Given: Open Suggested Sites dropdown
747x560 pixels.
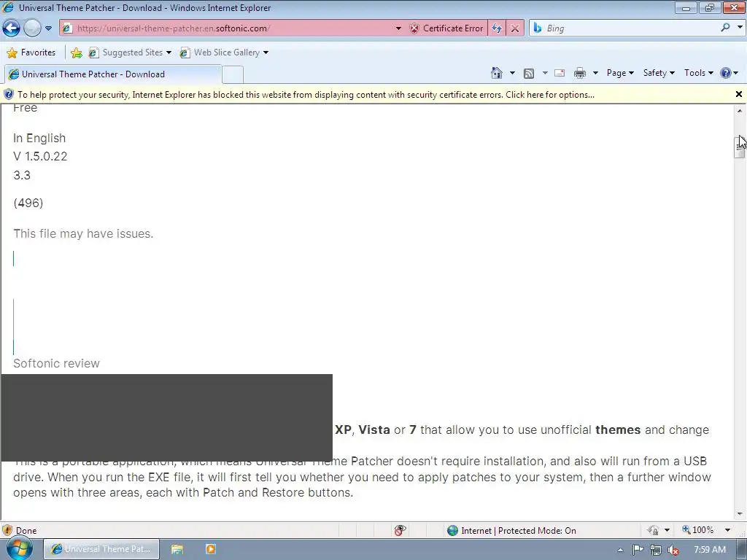Looking at the screenshot, I should click(130, 52).
